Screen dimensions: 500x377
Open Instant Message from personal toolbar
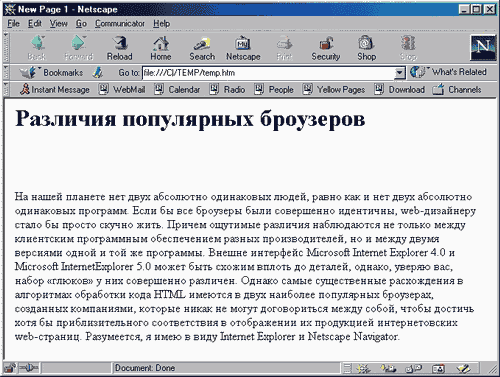click(x=54, y=89)
